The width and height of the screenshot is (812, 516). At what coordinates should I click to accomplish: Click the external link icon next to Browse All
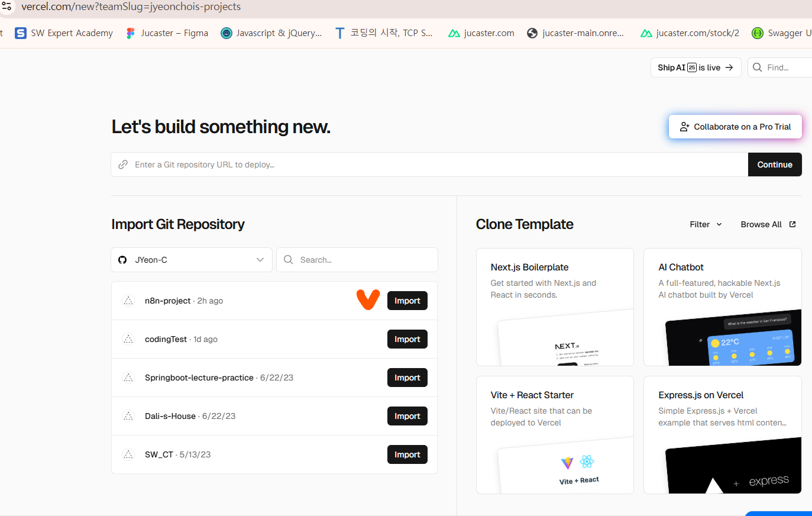[792, 224]
